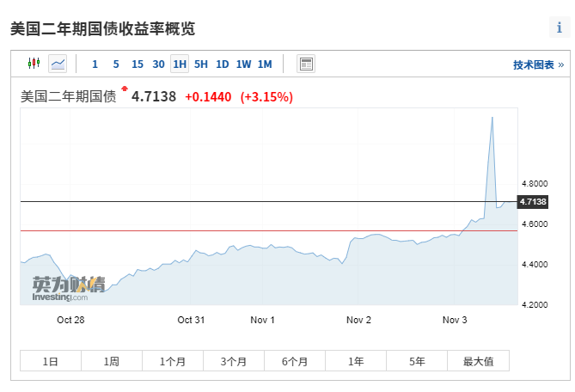This screenshot has height=392, width=575.
Task: Choose the 1W weekly interval
Action: click(244, 64)
